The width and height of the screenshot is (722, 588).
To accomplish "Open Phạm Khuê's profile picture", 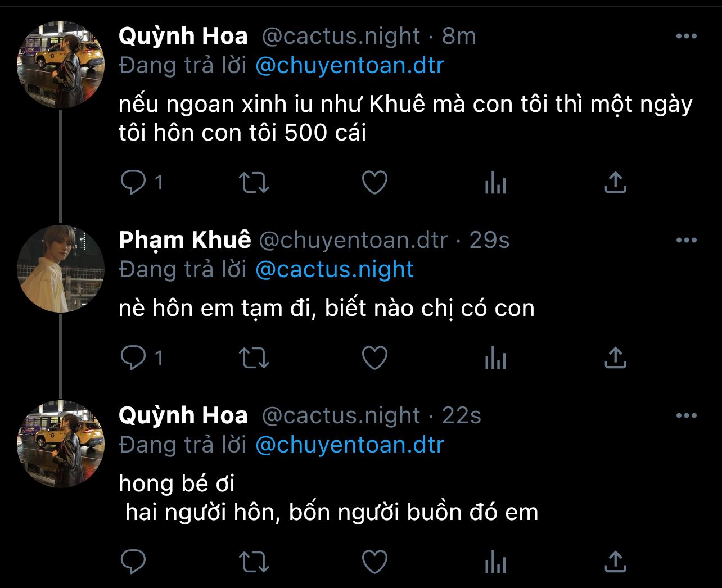I will coord(61,269).
